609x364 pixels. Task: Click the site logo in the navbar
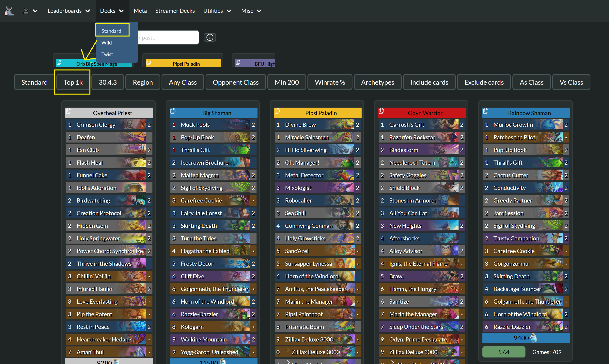(x=9, y=11)
